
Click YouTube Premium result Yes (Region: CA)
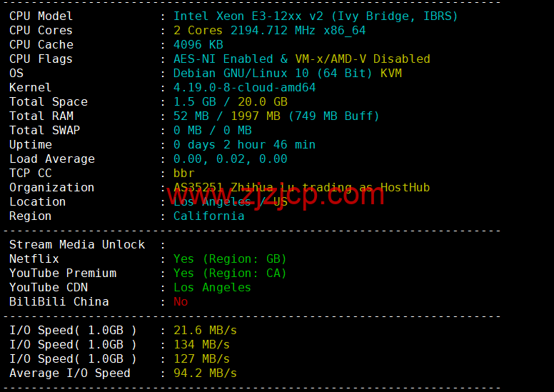(230, 273)
